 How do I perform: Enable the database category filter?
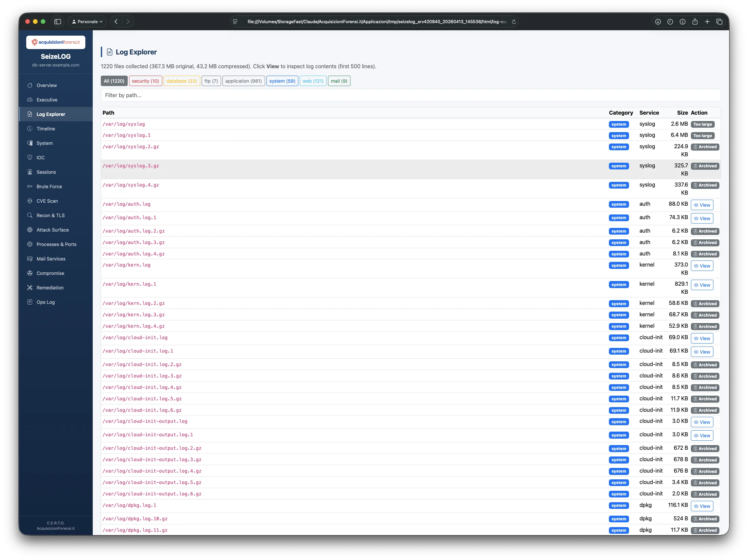[x=181, y=81]
